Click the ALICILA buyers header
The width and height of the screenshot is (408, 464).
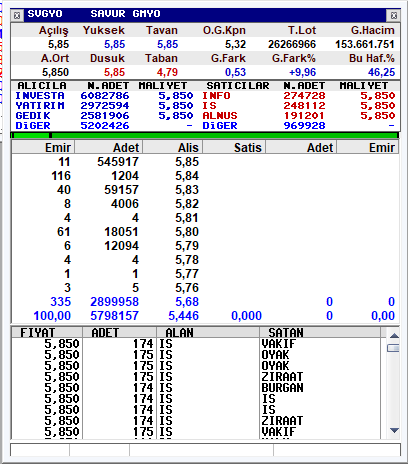coord(42,86)
